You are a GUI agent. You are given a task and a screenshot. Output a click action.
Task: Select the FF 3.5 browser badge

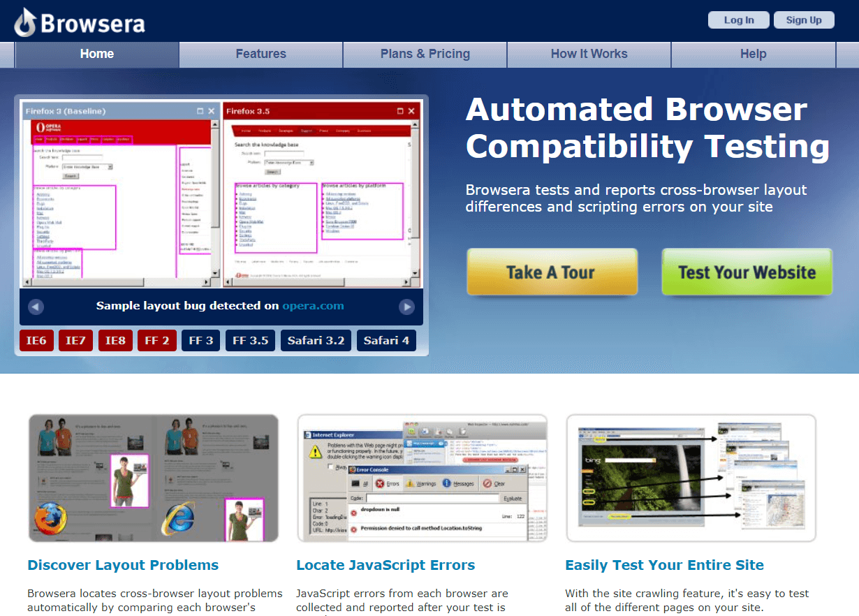coord(250,340)
